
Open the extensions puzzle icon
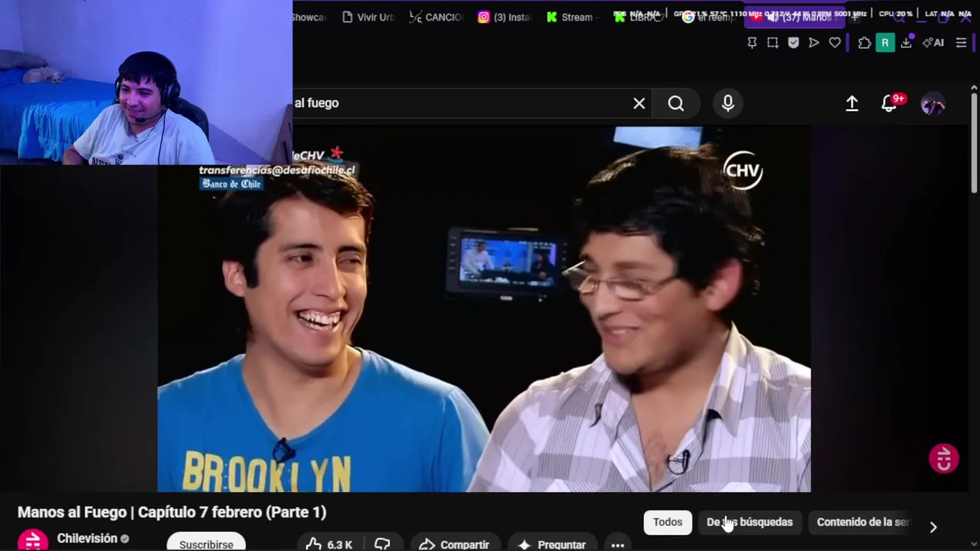click(864, 43)
